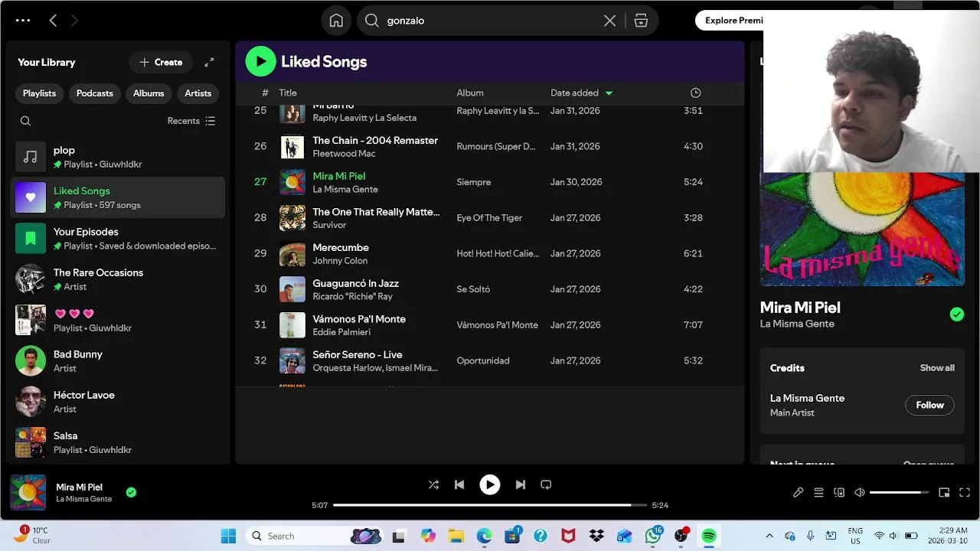The image size is (980, 551).
Task: Open the Salsa playlist
Action: click(x=118, y=442)
